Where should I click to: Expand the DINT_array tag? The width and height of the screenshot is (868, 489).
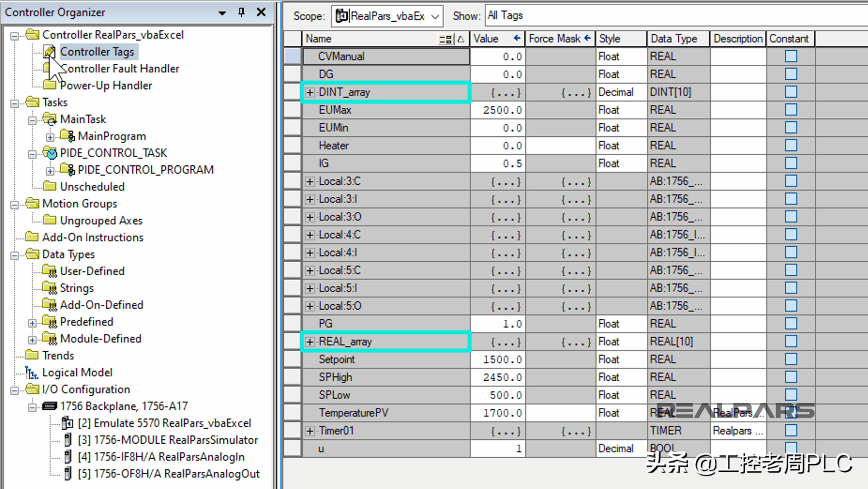(310, 92)
